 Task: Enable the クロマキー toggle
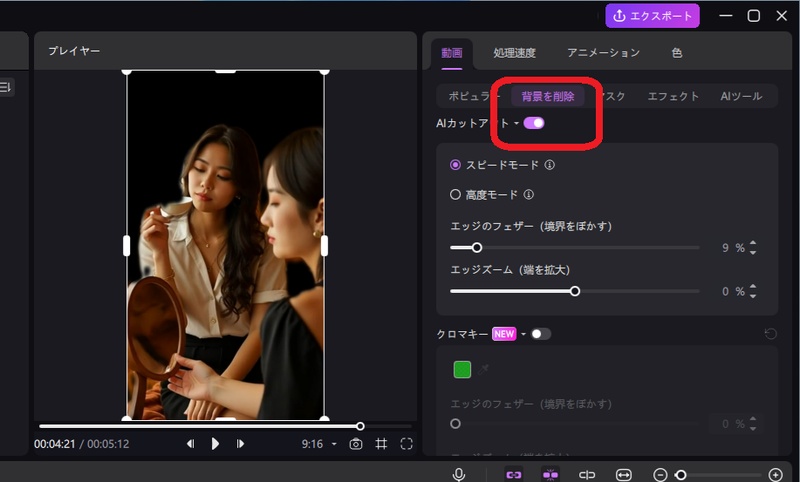pos(540,334)
